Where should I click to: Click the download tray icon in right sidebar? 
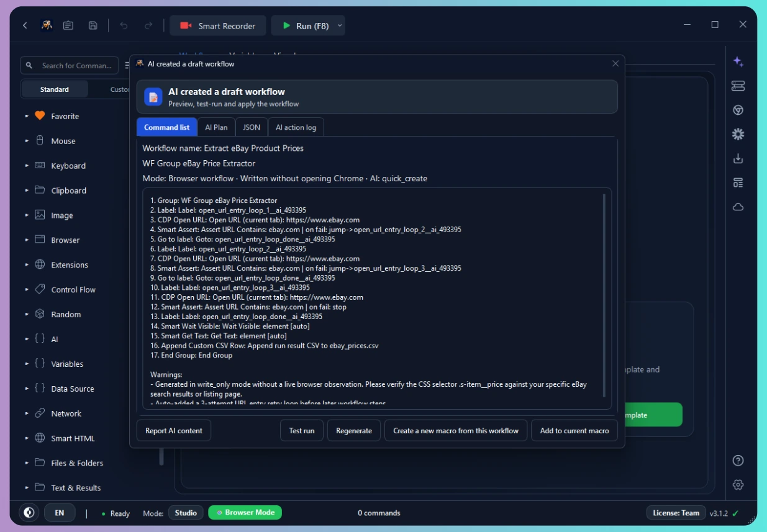[738, 158]
